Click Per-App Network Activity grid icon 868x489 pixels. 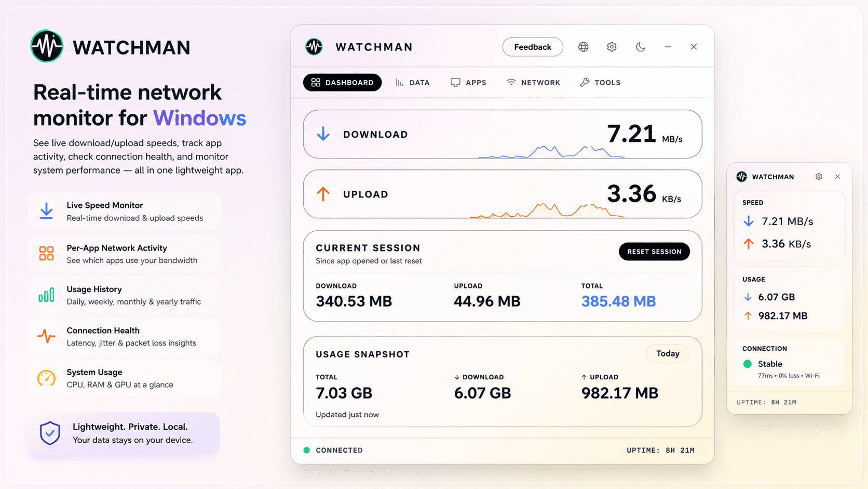(46, 253)
